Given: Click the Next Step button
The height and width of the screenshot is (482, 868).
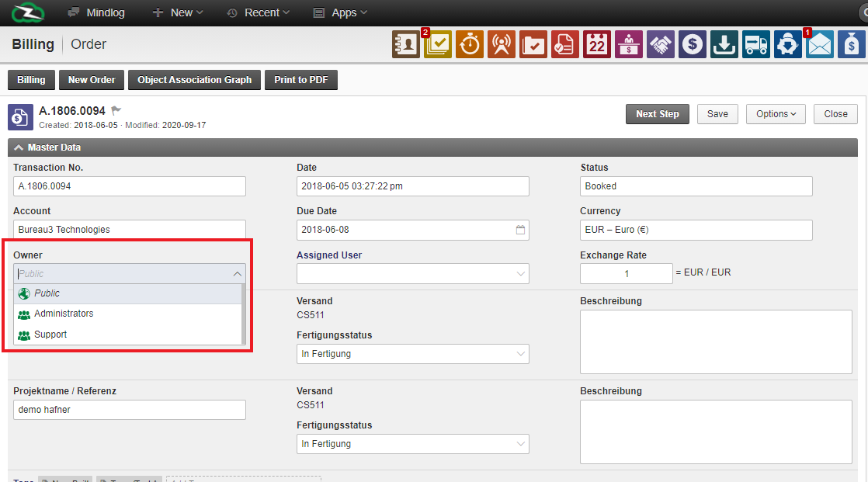Looking at the screenshot, I should tap(657, 114).
